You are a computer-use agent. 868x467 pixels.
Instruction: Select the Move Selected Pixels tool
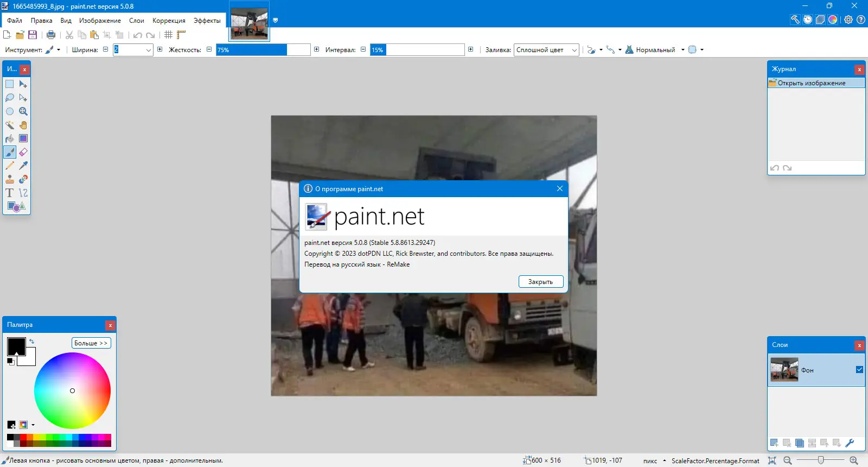tap(23, 84)
